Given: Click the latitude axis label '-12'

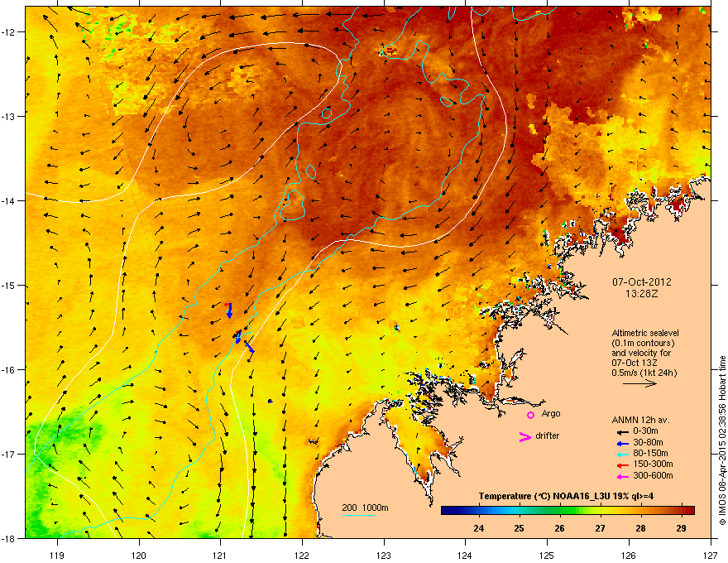Looking at the screenshot, I should click(x=8, y=31).
